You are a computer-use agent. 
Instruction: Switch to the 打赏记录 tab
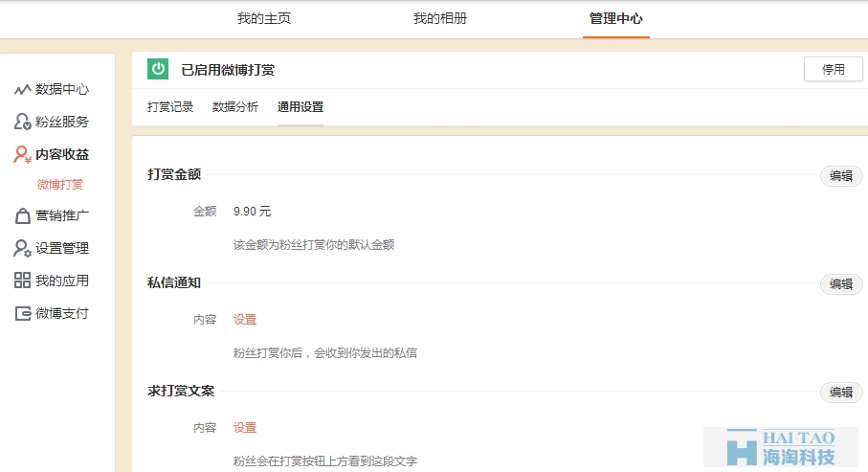click(x=170, y=107)
